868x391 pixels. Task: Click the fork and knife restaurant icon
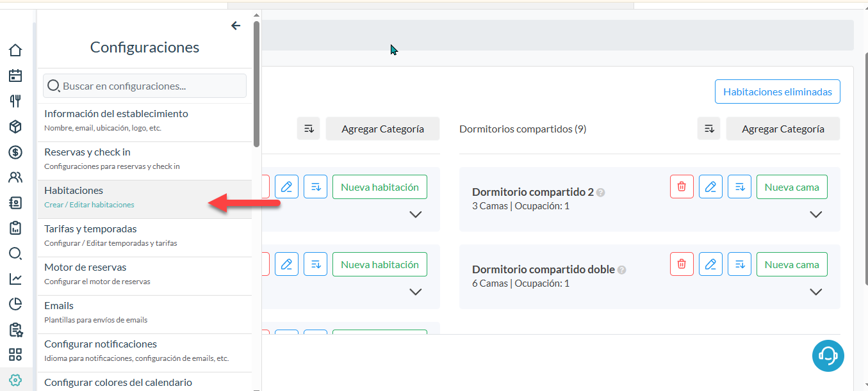tap(15, 101)
